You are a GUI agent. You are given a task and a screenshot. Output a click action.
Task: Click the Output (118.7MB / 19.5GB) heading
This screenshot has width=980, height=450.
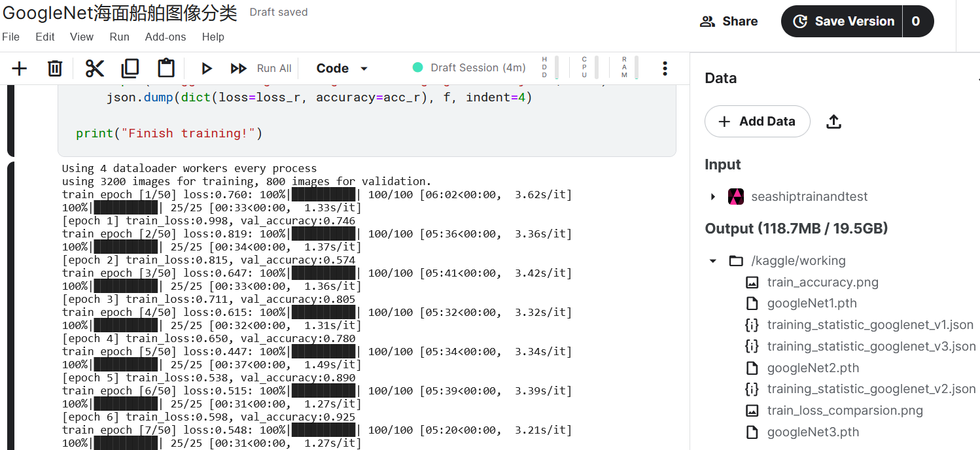796,229
